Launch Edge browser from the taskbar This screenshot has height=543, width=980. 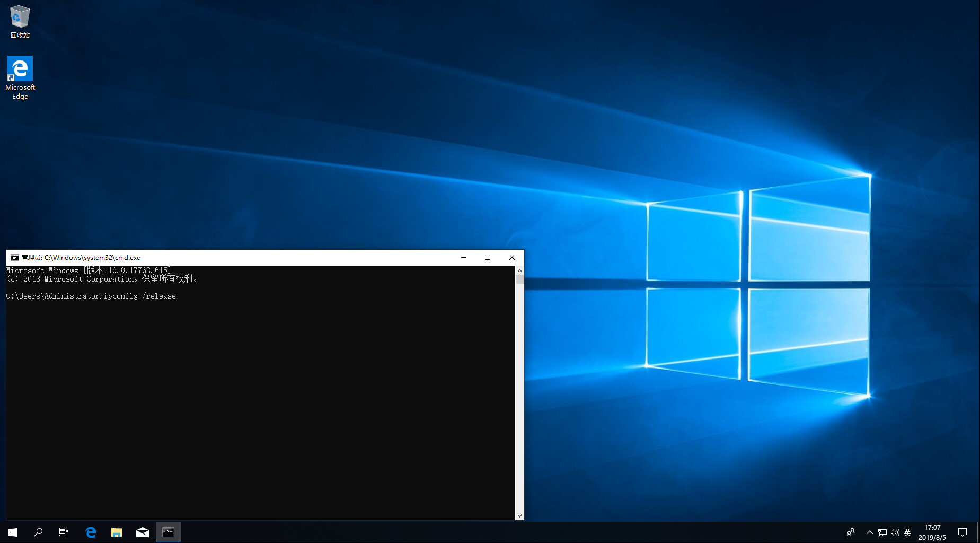pos(91,532)
